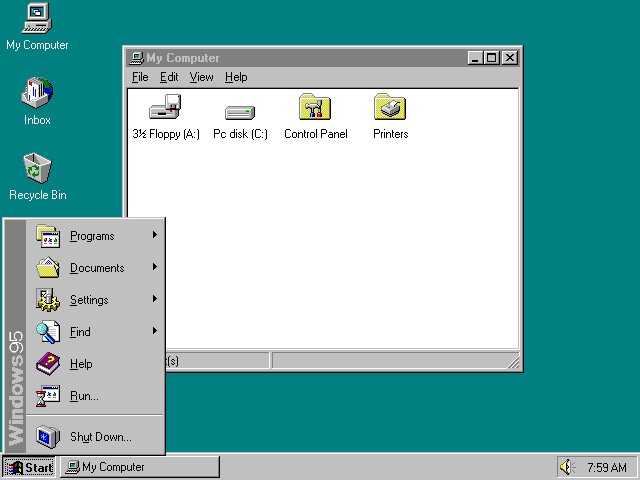Open the 3½ Floppy (A:) drive icon
This screenshot has width=640, height=480.
(165, 108)
